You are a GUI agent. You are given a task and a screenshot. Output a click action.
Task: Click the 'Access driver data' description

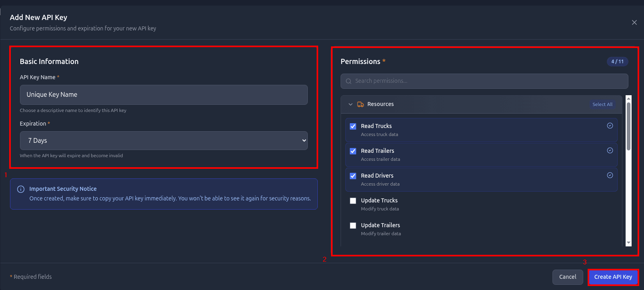point(380,184)
